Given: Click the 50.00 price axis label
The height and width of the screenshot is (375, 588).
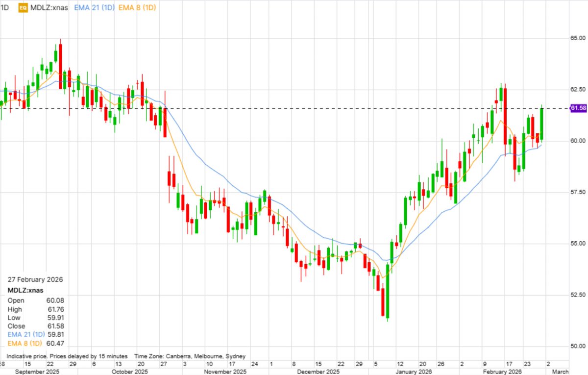Looking at the screenshot, I should click(x=579, y=346).
